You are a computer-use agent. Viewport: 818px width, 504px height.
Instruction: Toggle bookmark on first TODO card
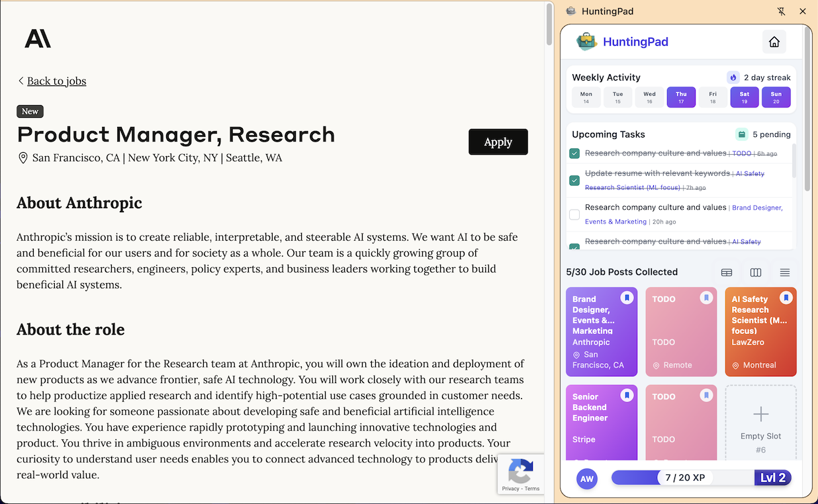click(x=706, y=298)
